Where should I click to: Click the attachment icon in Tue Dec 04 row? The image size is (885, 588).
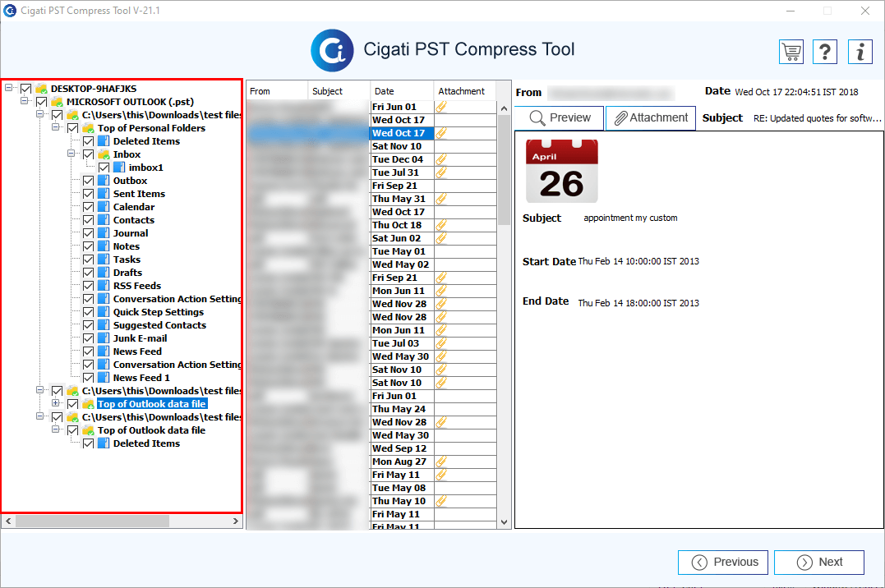pyautogui.click(x=440, y=159)
